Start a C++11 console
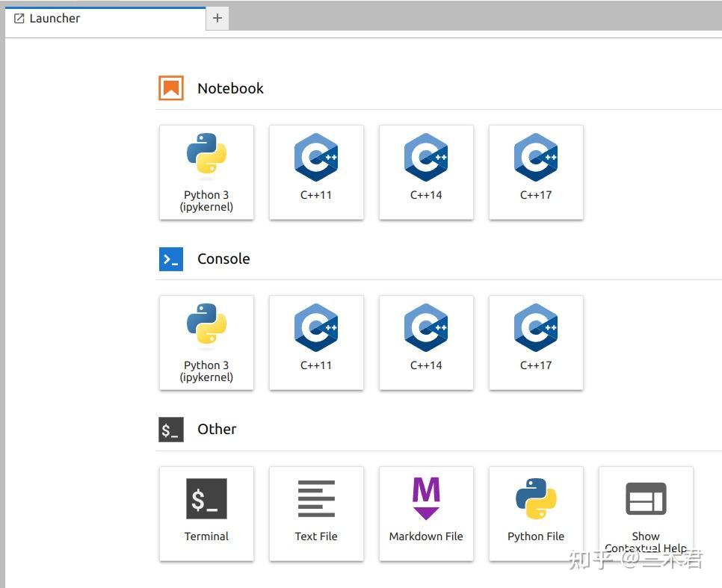The width and height of the screenshot is (722, 588). pos(316,343)
